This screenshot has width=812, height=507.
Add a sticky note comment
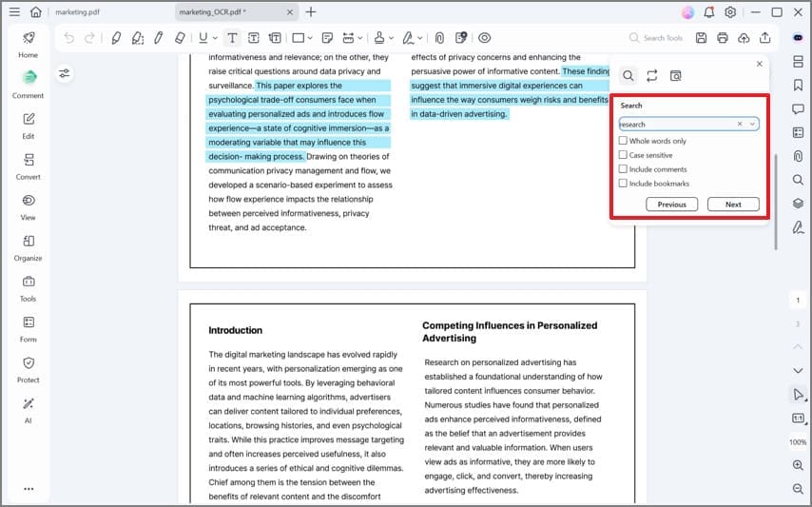(x=327, y=38)
